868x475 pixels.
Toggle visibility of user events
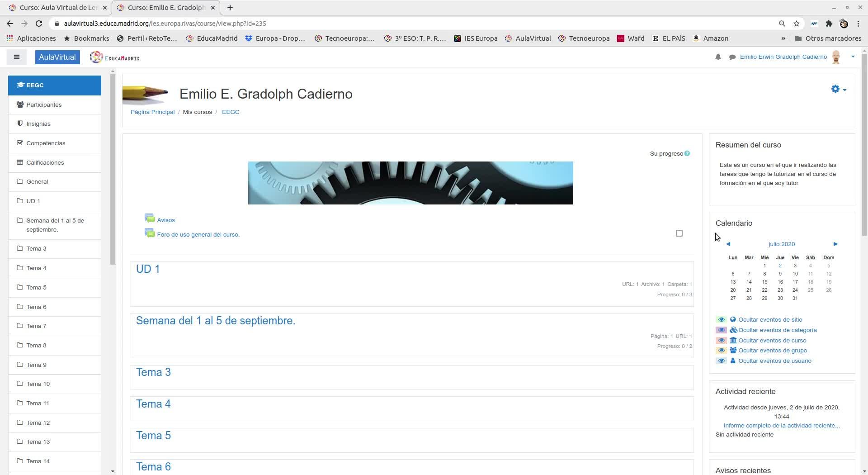pos(721,361)
